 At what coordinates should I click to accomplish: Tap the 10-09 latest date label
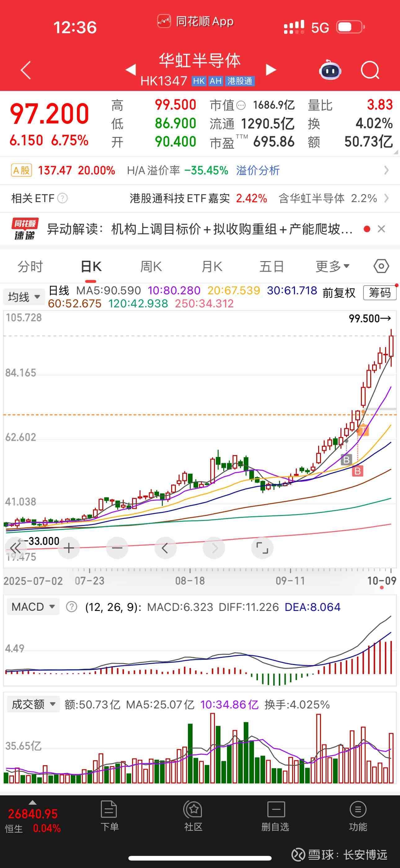click(382, 581)
